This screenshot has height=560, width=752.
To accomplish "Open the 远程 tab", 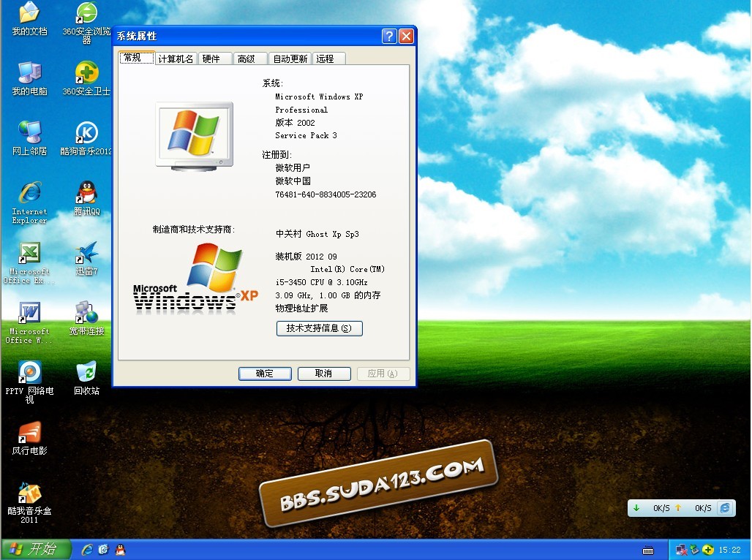I will point(329,58).
